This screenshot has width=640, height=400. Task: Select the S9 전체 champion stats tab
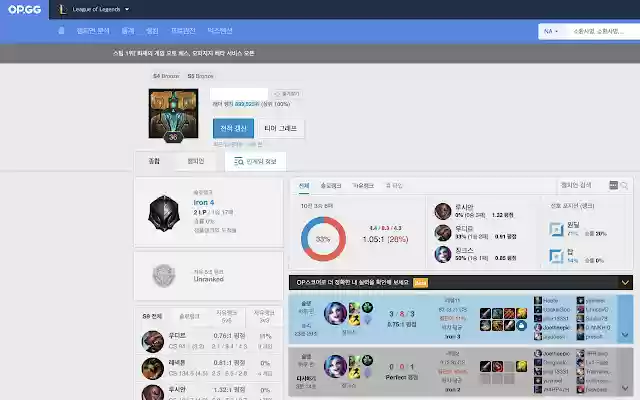point(152,316)
